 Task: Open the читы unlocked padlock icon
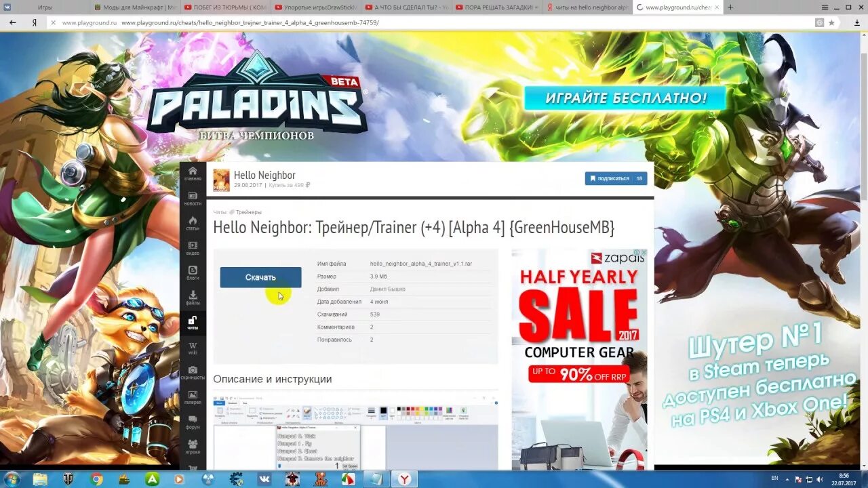tap(193, 323)
